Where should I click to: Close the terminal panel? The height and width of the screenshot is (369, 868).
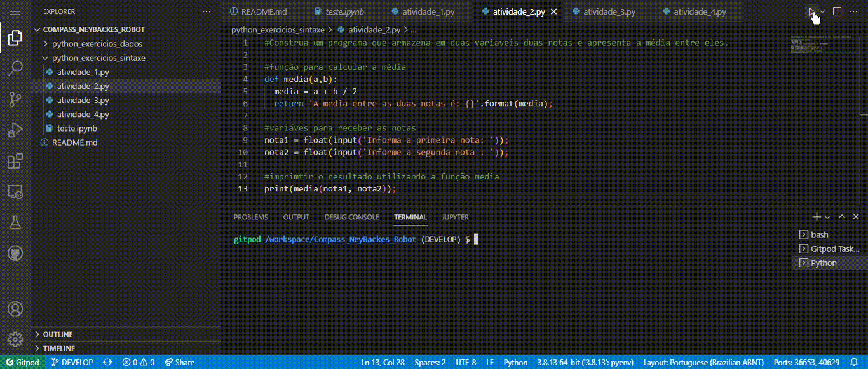click(856, 217)
